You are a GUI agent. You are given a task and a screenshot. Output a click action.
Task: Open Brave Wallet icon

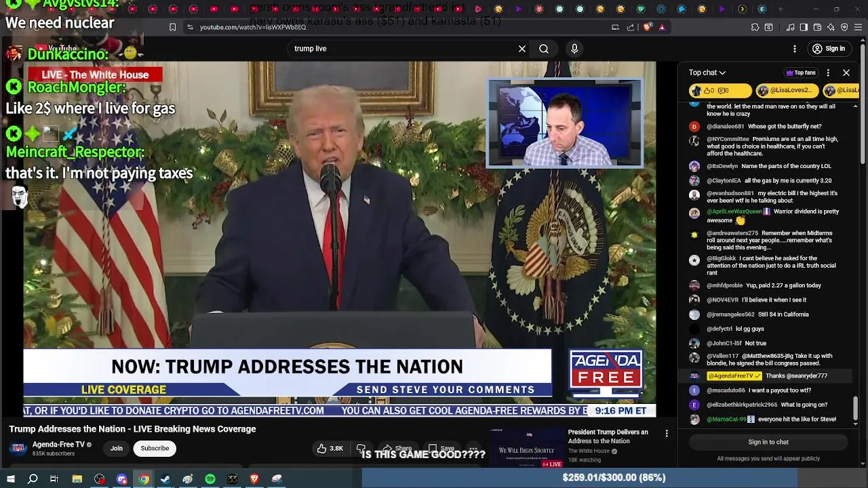click(x=817, y=27)
